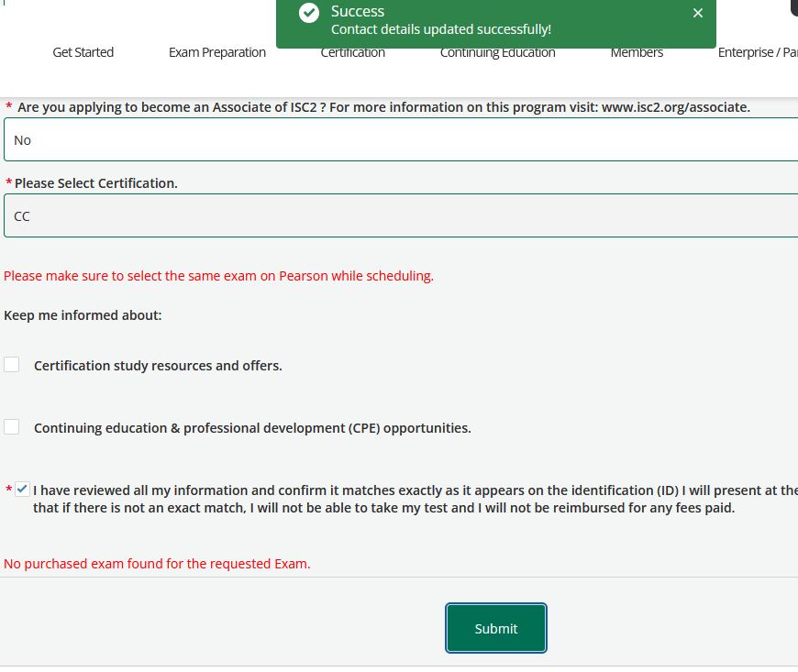
Task: Open the Enterprise navigation menu
Action: 757,52
